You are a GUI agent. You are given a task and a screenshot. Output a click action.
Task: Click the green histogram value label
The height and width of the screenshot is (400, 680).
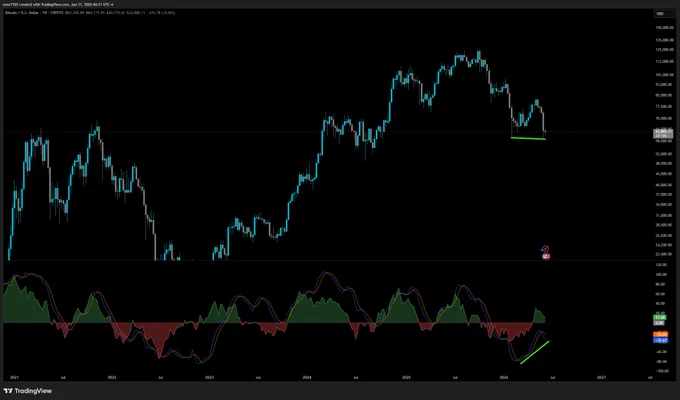click(659, 318)
